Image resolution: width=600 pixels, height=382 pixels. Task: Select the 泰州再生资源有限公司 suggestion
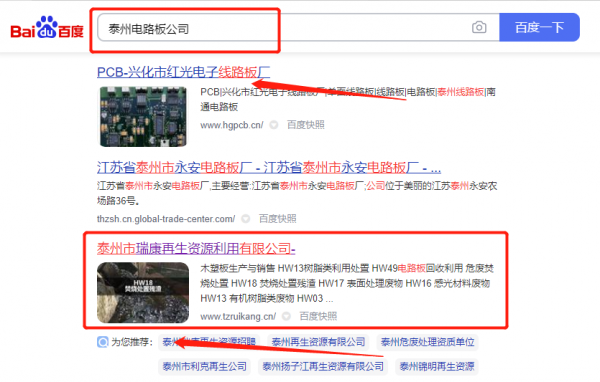[x=318, y=342]
